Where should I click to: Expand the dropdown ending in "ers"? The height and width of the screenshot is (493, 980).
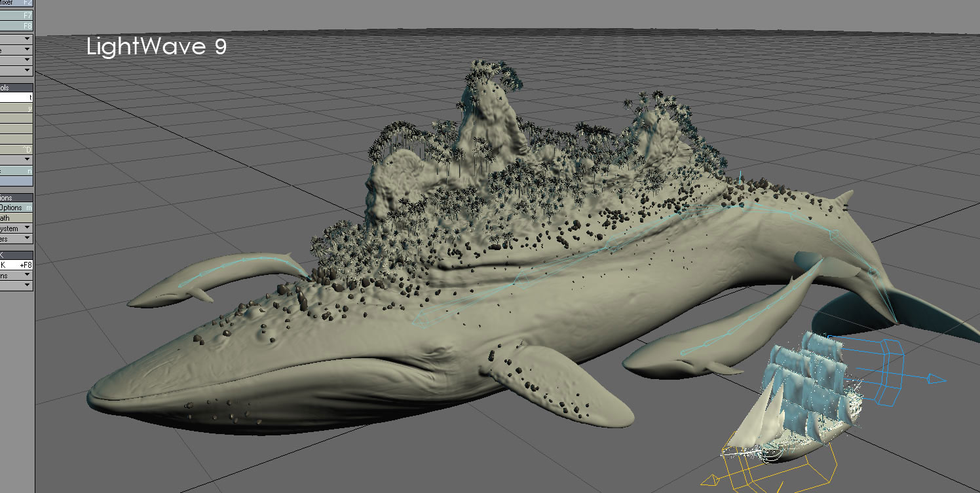[16, 239]
